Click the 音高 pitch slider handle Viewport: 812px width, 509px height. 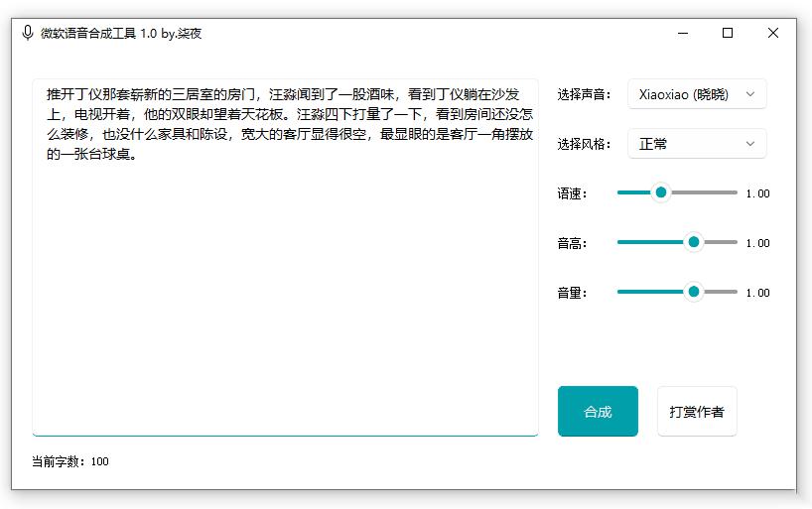pyautogui.click(x=694, y=242)
